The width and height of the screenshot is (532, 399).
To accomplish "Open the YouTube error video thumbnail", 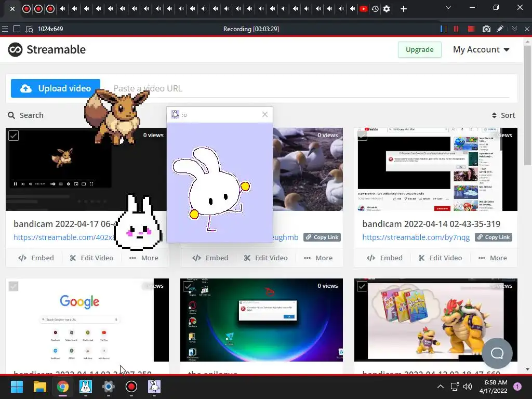I will [x=436, y=169].
